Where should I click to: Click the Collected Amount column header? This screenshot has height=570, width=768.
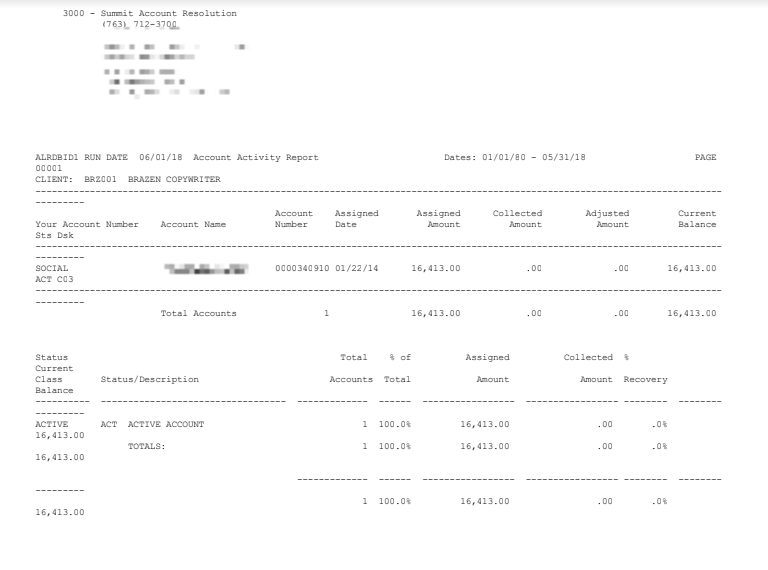pos(517,219)
